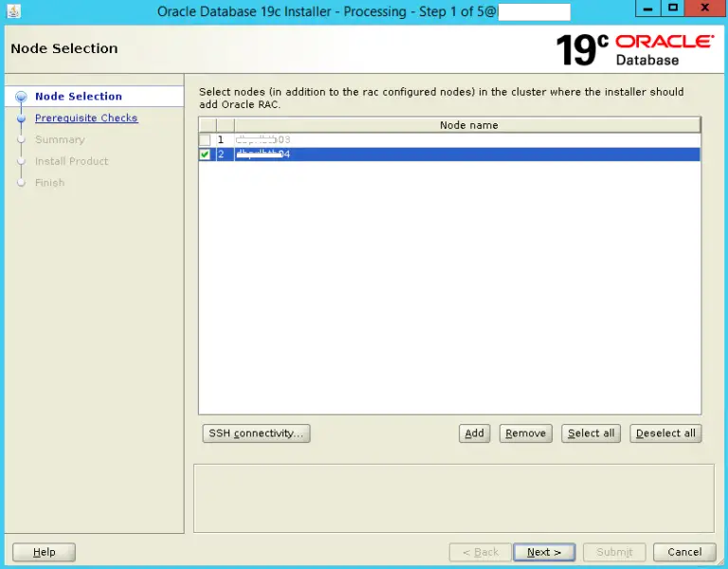Click the Select all button
This screenshot has width=728, height=569.
(x=591, y=433)
